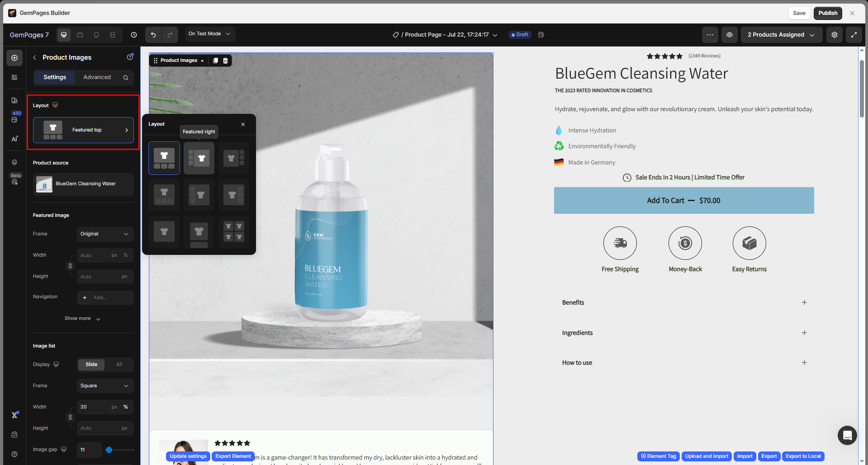The image size is (868, 465).
Task: Expand Show more featured image options
Action: tap(83, 319)
